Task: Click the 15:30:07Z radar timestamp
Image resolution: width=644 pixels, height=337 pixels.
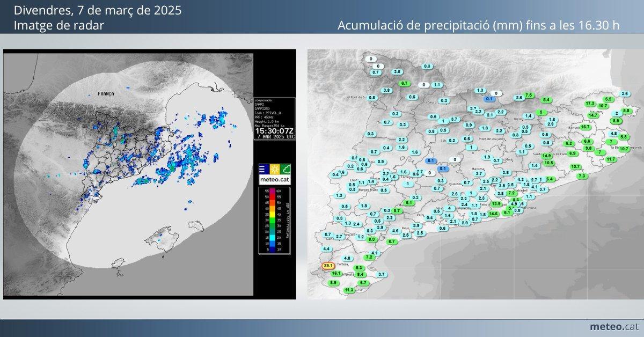Action: pos(274,130)
